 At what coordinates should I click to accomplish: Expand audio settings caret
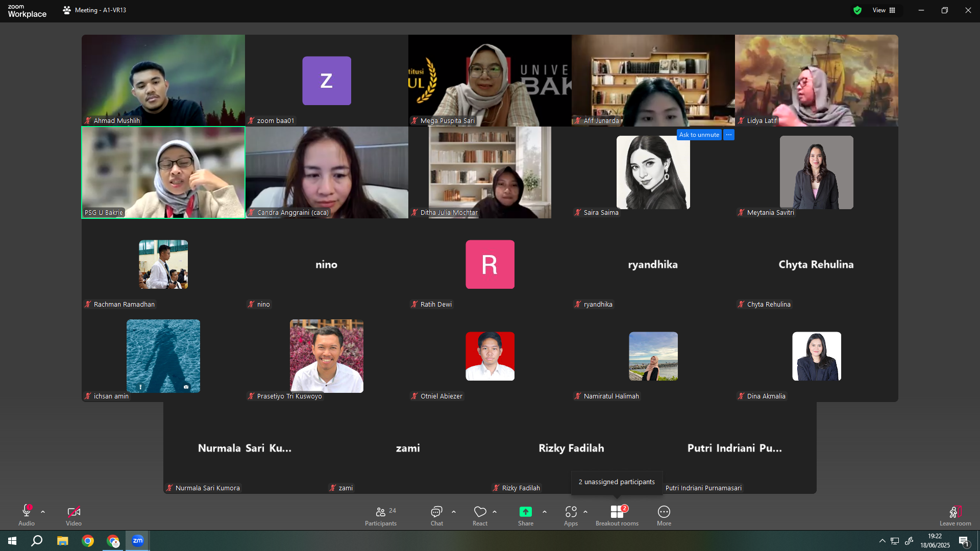pos(43,512)
